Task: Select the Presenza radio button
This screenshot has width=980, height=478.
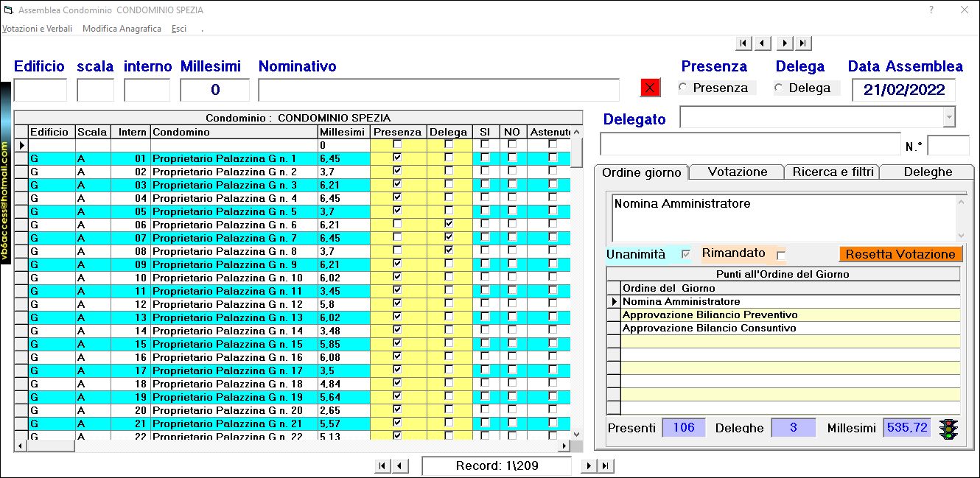Action: (683, 88)
